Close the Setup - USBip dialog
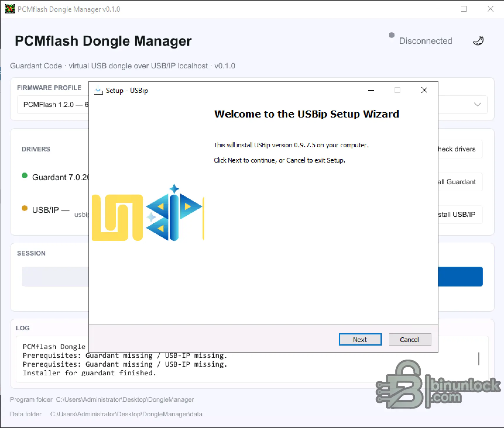Screen dimensions: 504x428 424,90
